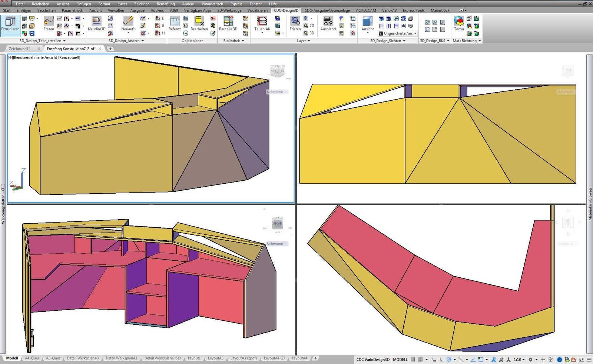Click the 3D layer icon
Image resolution: width=593 pixels, height=364 pixels.
(309, 33)
